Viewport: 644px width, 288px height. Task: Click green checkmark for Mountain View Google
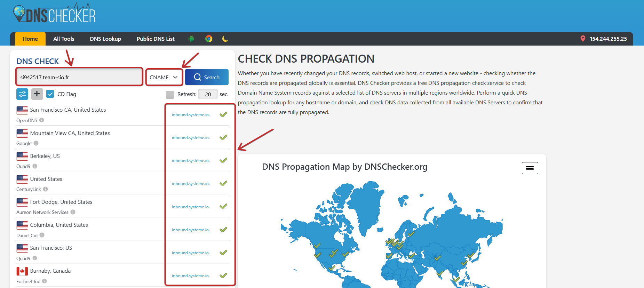pos(223,137)
